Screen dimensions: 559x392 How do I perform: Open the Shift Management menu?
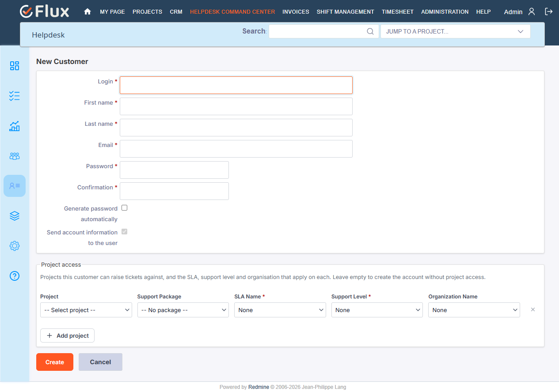pos(346,12)
